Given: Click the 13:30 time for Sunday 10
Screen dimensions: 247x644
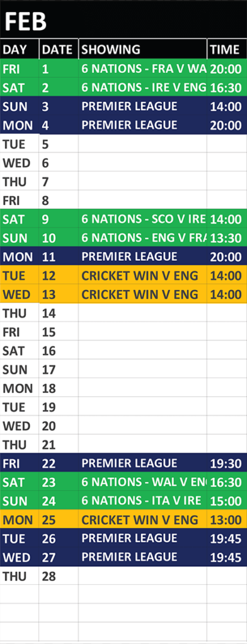Looking at the screenshot, I should point(227,238).
